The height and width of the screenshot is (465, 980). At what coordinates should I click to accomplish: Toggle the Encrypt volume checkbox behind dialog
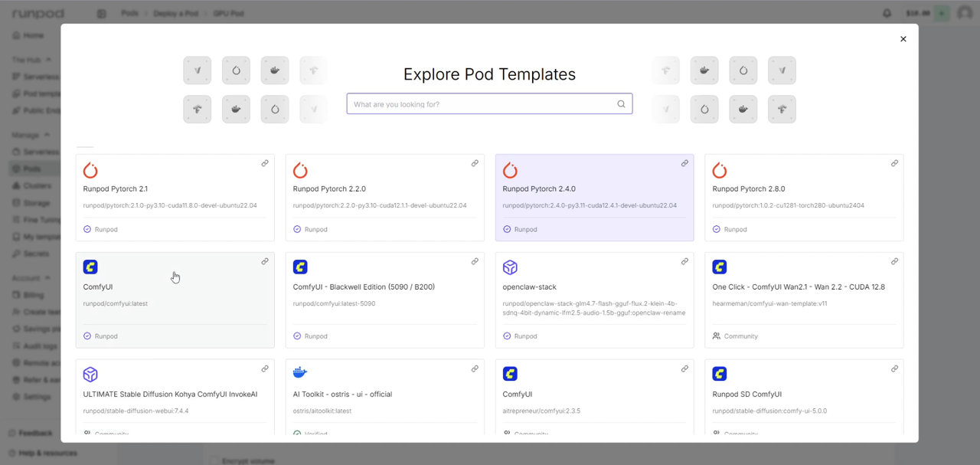pyautogui.click(x=215, y=460)
